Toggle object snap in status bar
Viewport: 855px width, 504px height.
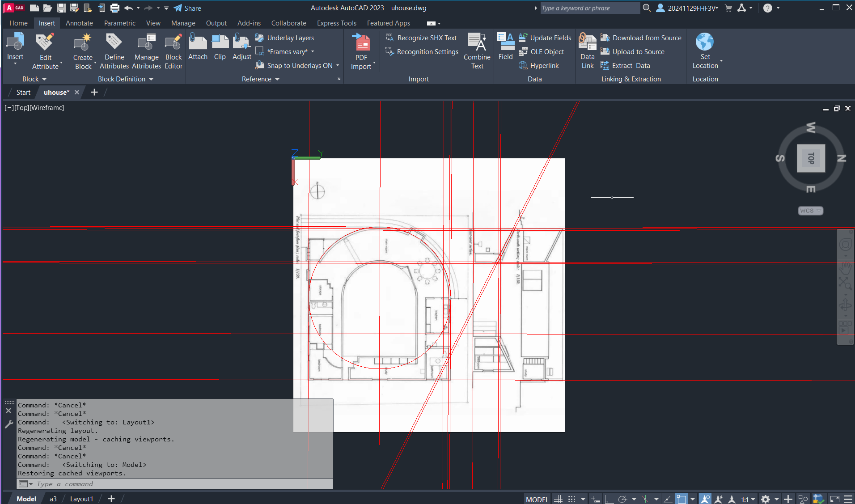pyautogui.click(x=681, y=499)
